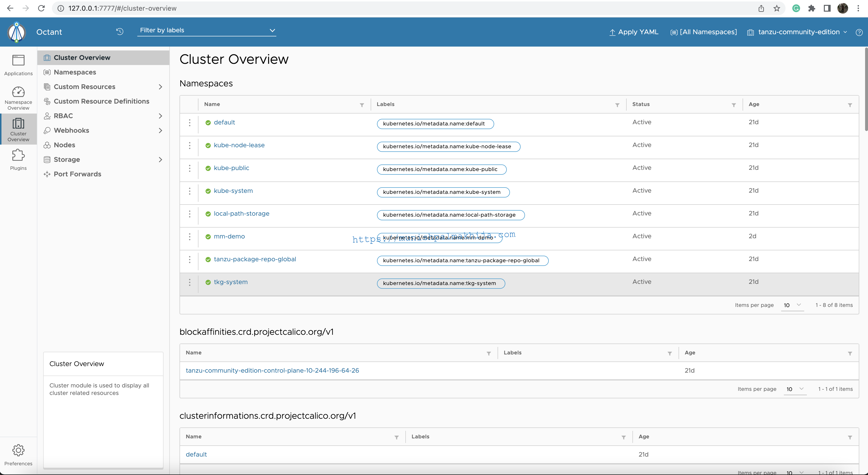
Task: Open the actions menu for tkg-system row
Action: coord(190,282)
